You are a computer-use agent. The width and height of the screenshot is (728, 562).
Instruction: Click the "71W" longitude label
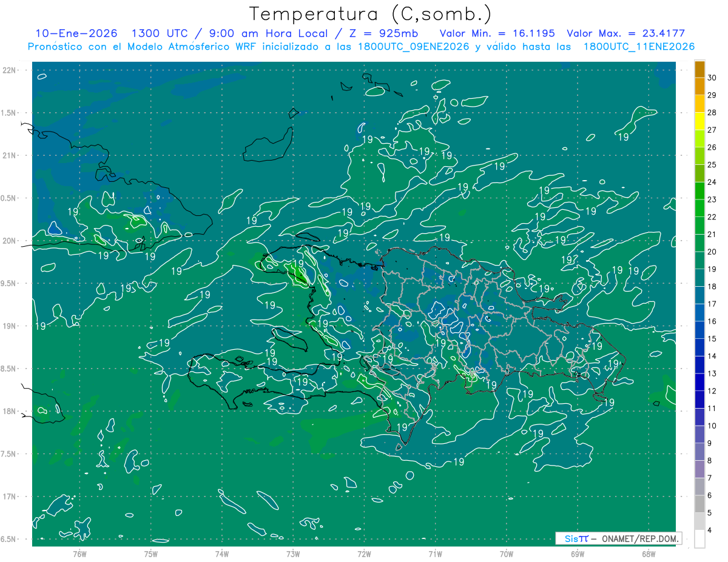(x=435, y=554)
